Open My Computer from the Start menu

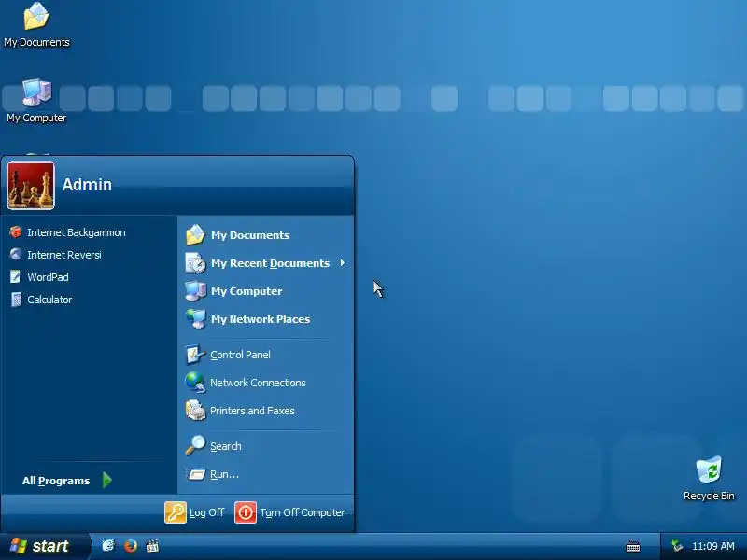(266, 291)
